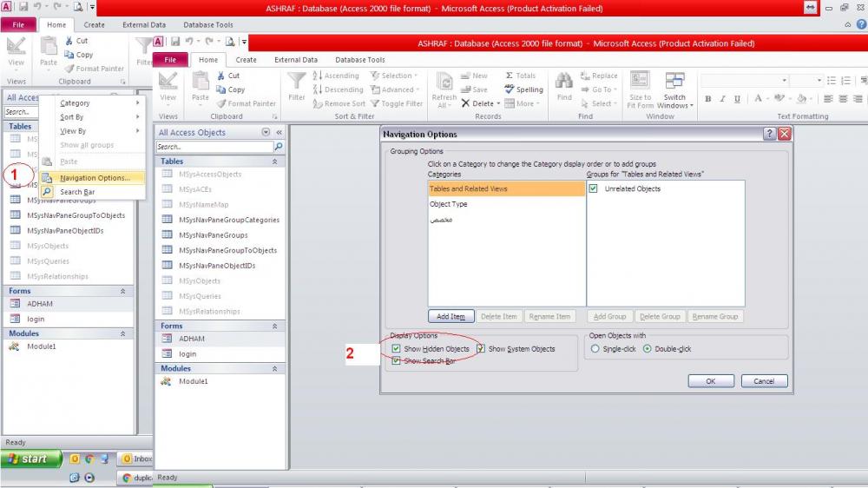Open the Inbox taskbar item
The height and width of the screenshot is (488, 868).
(136, 458)
